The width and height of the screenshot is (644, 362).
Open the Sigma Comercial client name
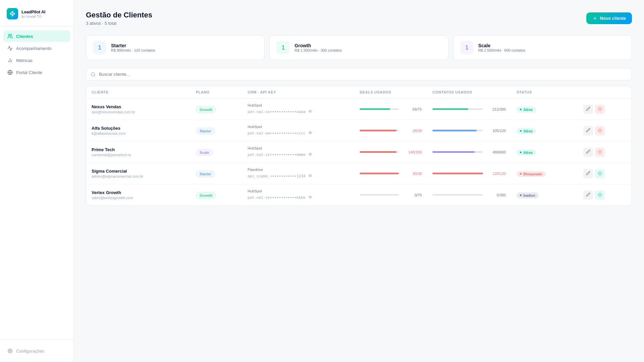click(x=109, y=171)
